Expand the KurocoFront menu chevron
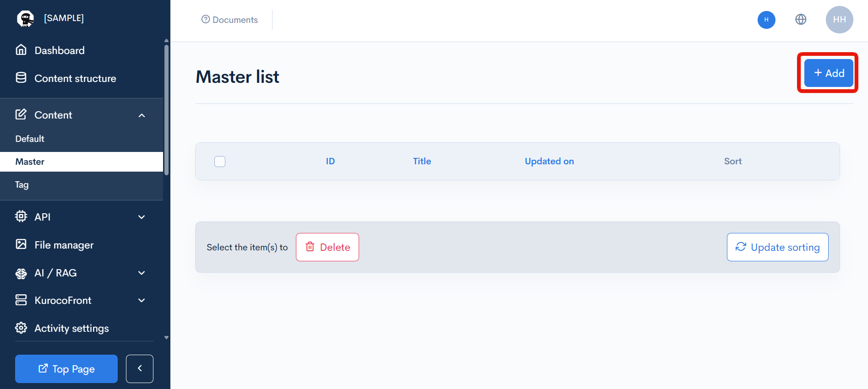868x389 pixels. coord(142,301)
